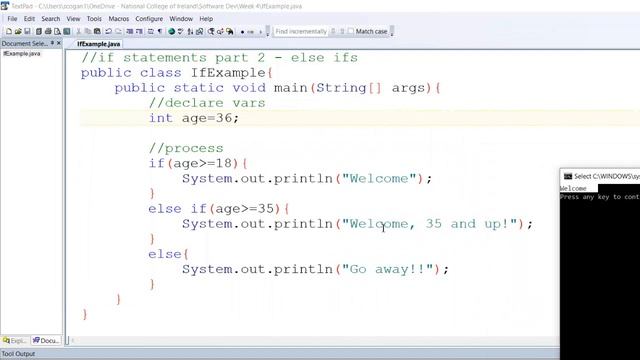Close the Document Selector panel

click(x=59, y=43)
